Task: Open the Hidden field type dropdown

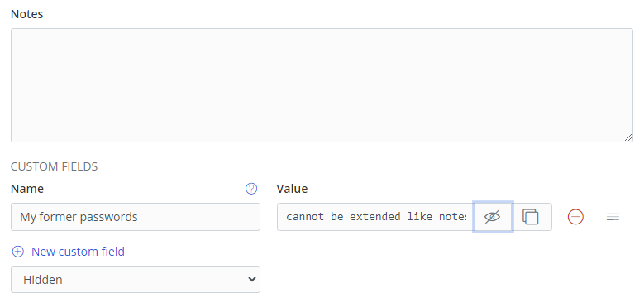Action: point(136,280)
